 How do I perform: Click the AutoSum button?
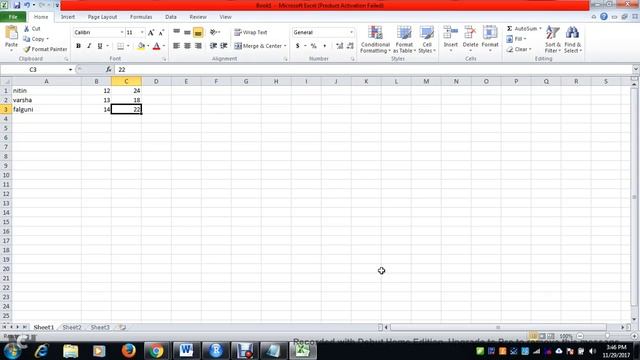tap(522, 29)
